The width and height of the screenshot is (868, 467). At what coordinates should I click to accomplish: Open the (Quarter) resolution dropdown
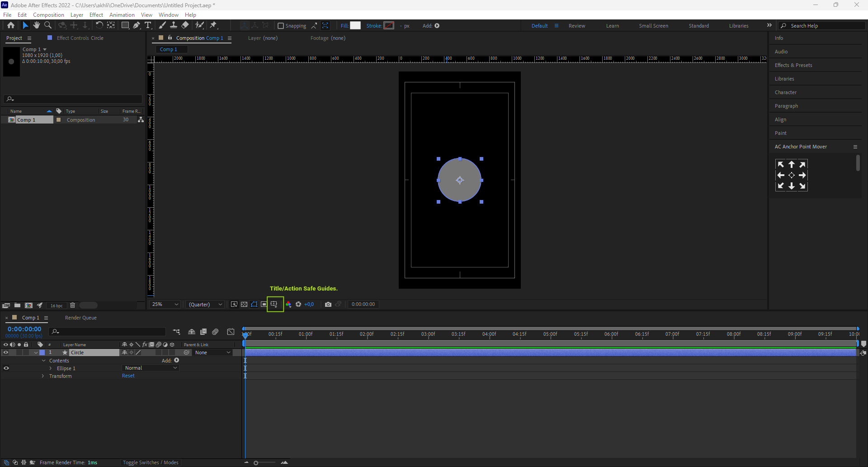(205, 305)
